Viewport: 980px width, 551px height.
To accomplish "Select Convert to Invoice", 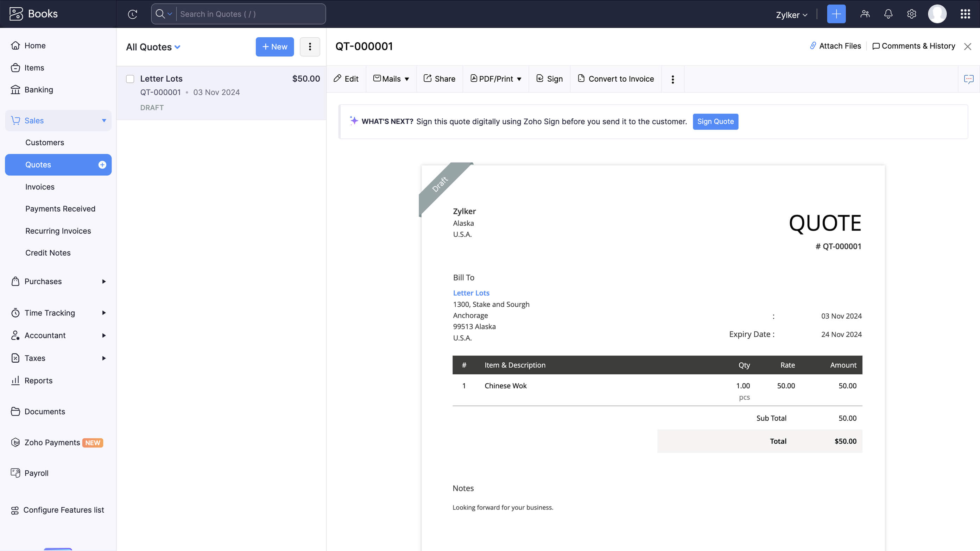I will point(615,79).
